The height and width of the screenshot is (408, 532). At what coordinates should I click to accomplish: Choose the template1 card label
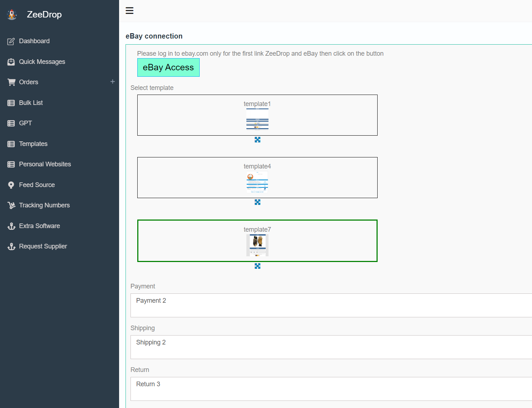[x=257, y=104]
